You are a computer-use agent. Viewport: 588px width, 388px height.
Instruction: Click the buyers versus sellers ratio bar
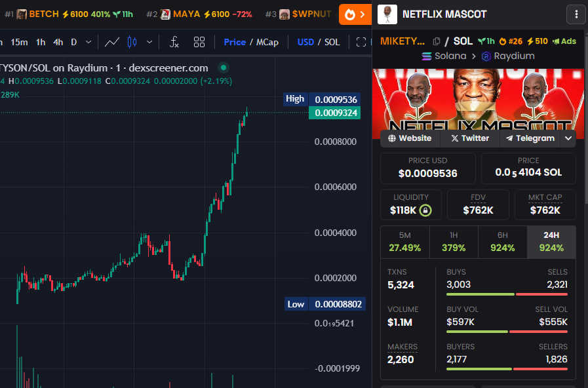coord(507,369)
